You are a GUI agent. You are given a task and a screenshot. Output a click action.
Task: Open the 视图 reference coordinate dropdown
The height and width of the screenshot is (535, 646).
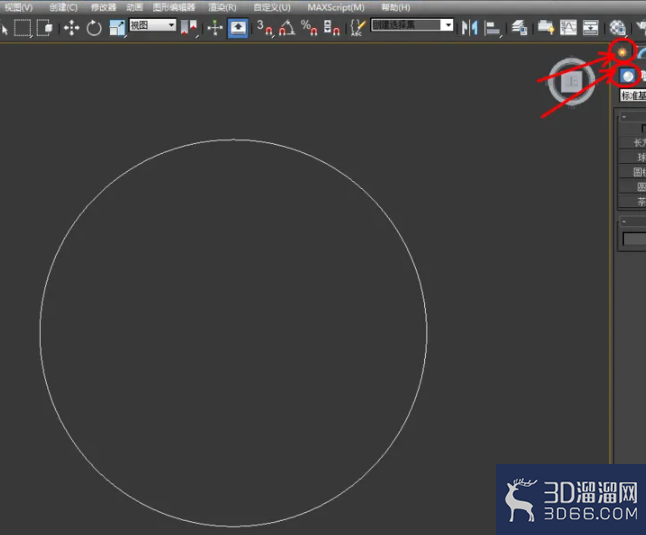153,25
